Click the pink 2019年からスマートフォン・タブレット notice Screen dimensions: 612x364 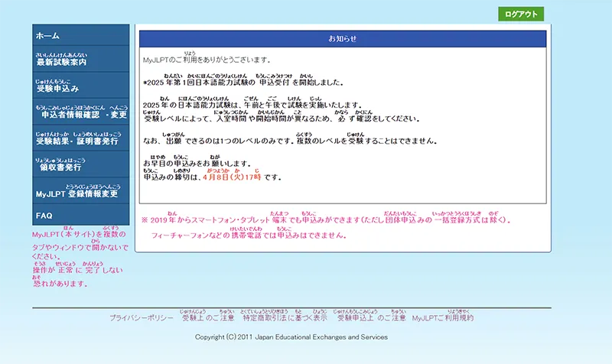[x=327, y=219]
